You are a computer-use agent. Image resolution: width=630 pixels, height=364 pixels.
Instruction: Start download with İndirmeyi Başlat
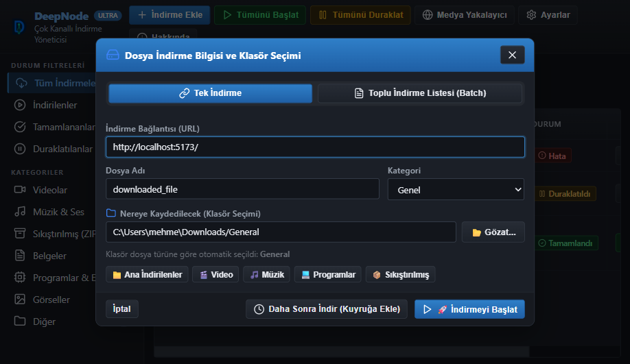coord(469,309)
